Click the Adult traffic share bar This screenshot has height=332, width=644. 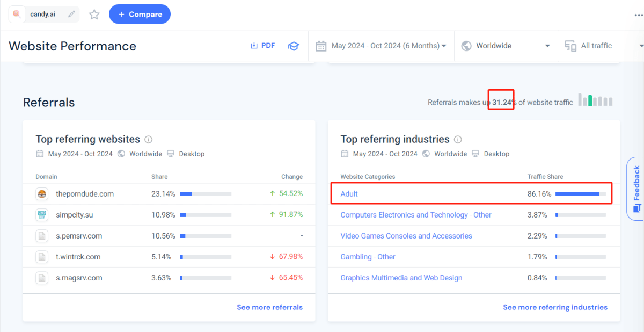click(580, 194)
